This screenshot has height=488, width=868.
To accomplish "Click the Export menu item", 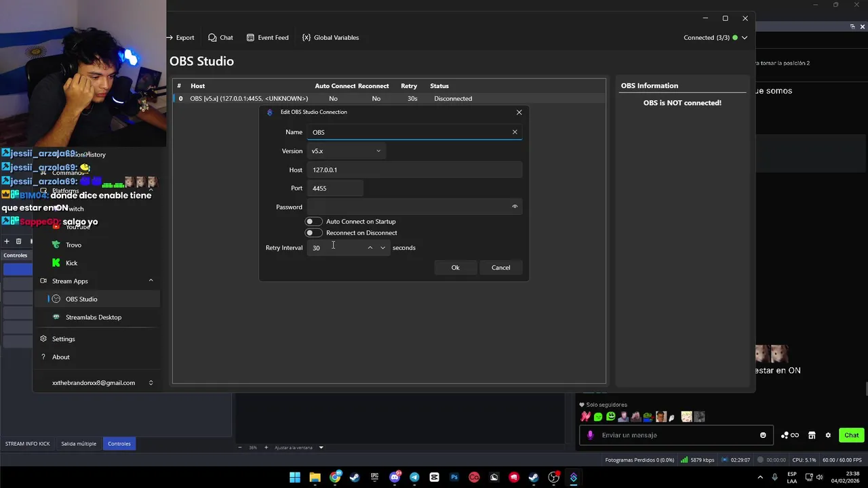I will [x=180, y=37].
